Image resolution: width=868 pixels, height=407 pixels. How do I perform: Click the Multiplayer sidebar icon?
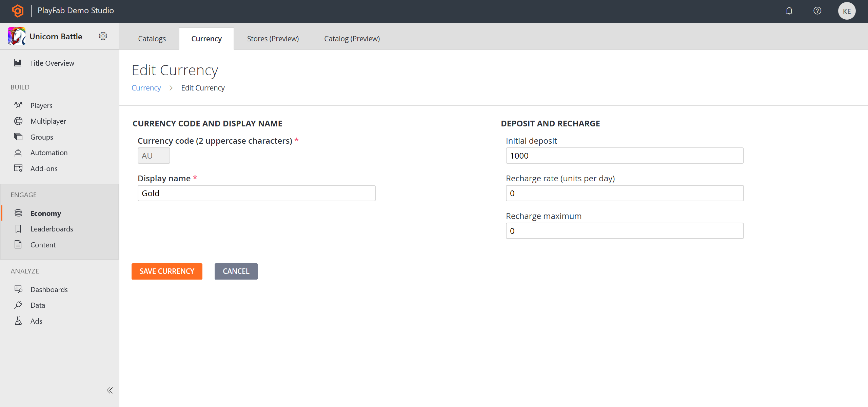pyautogui.click(x=18, y=121)
